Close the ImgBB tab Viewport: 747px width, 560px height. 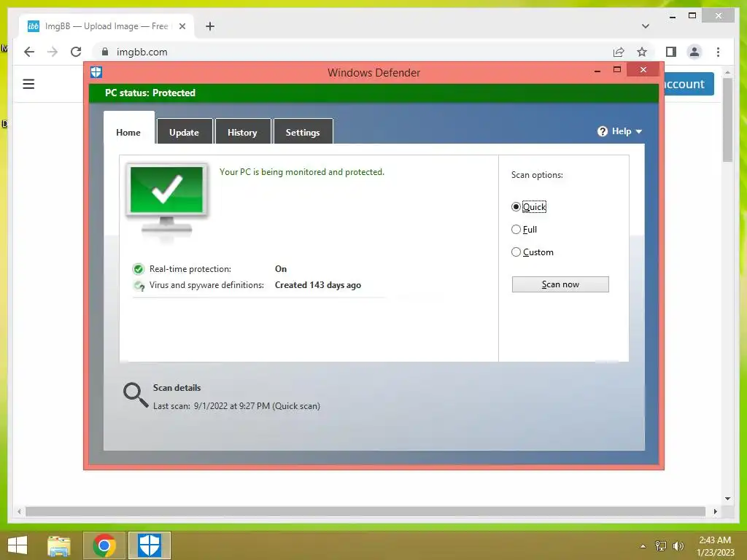182,26
